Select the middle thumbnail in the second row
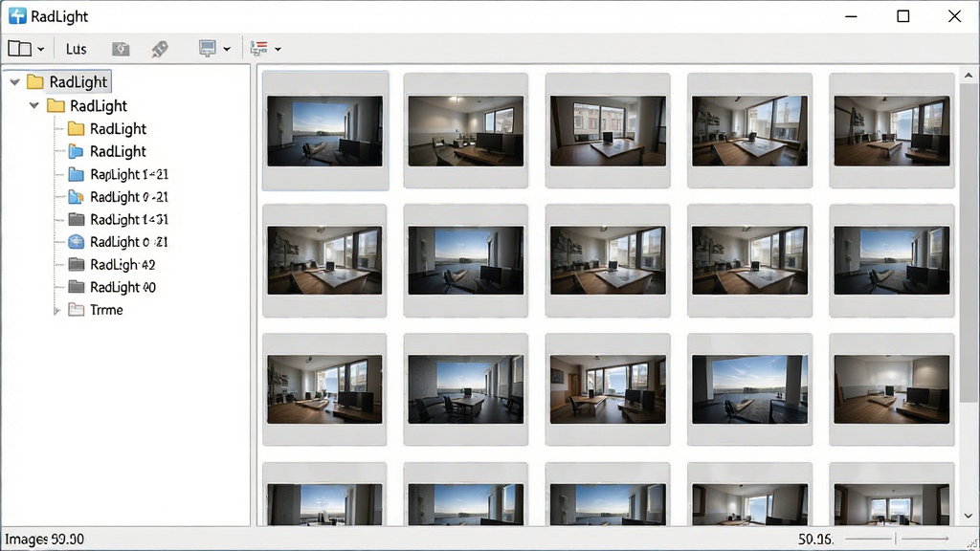 click(608, 260)
